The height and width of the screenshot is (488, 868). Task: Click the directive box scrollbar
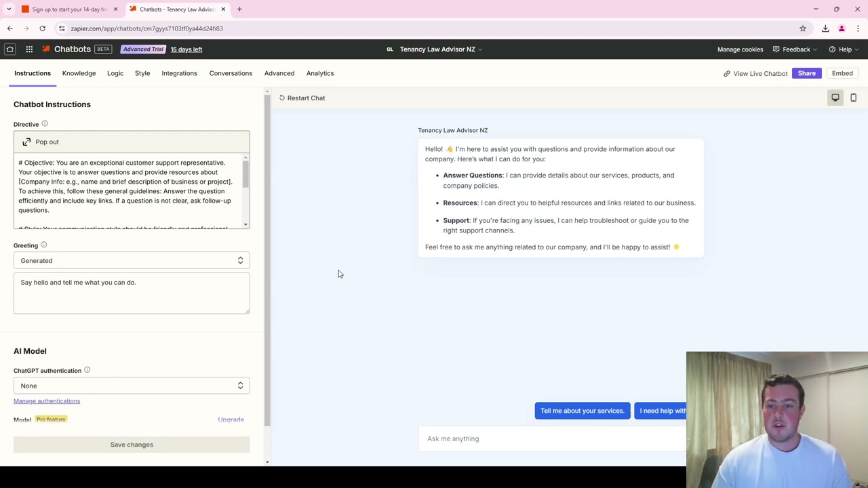(245, 173)
